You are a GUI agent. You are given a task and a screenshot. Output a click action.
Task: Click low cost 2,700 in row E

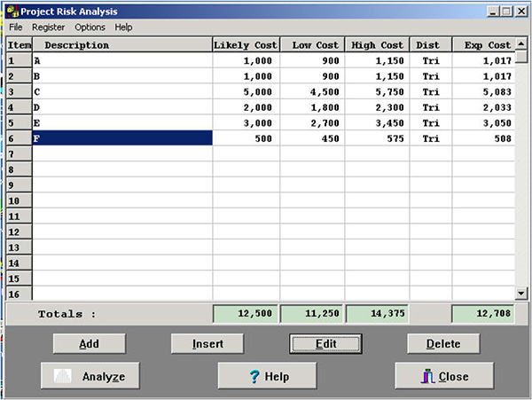point(312,122)
